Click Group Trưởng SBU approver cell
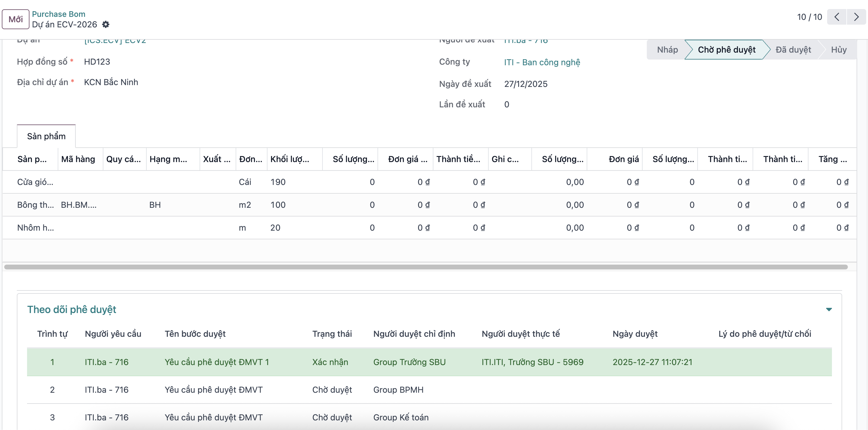868x430 pixels. pyautogui.click(x=409, y=362)
